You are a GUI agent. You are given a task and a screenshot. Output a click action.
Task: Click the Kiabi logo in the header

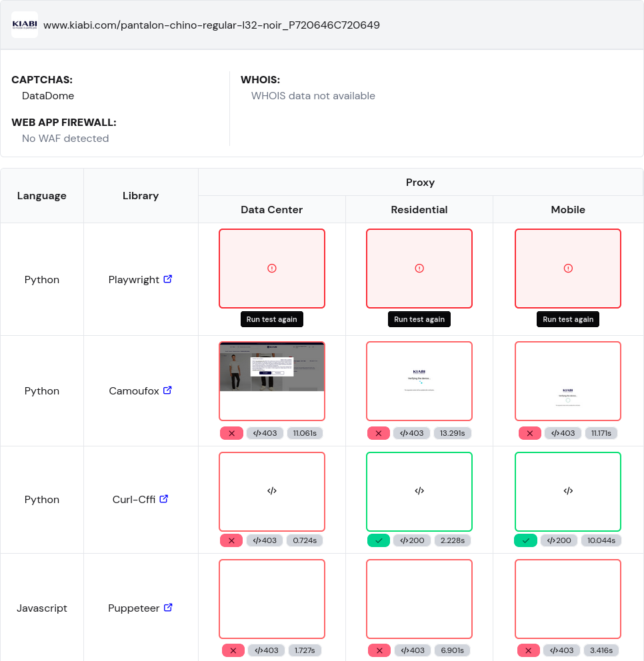25,25
